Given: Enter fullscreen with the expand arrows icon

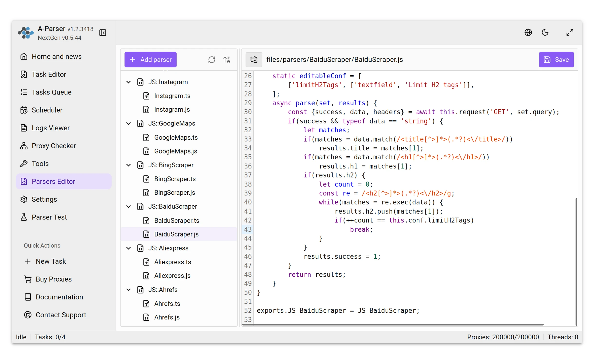Looking at the screenshot, I should [569, 32].
